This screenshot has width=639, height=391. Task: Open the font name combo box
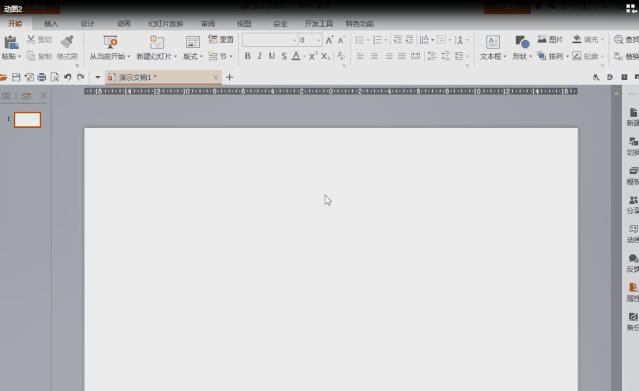[270, 40]
